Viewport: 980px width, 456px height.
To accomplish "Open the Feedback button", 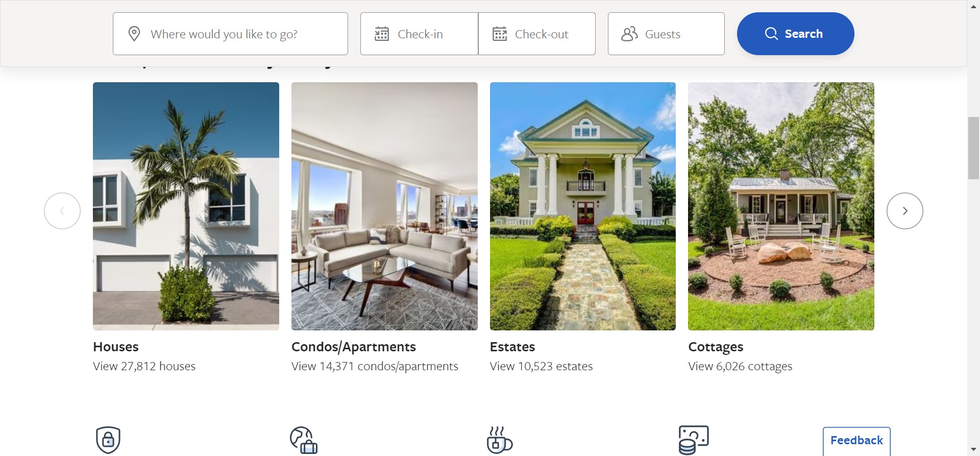I will [x=856, y=441].
